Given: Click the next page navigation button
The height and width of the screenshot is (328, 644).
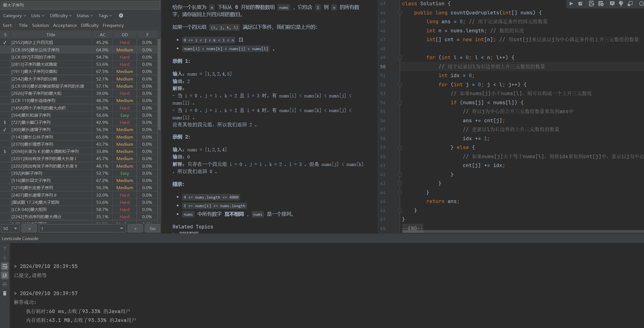Looking at the screenshot, I should point(135,228).
